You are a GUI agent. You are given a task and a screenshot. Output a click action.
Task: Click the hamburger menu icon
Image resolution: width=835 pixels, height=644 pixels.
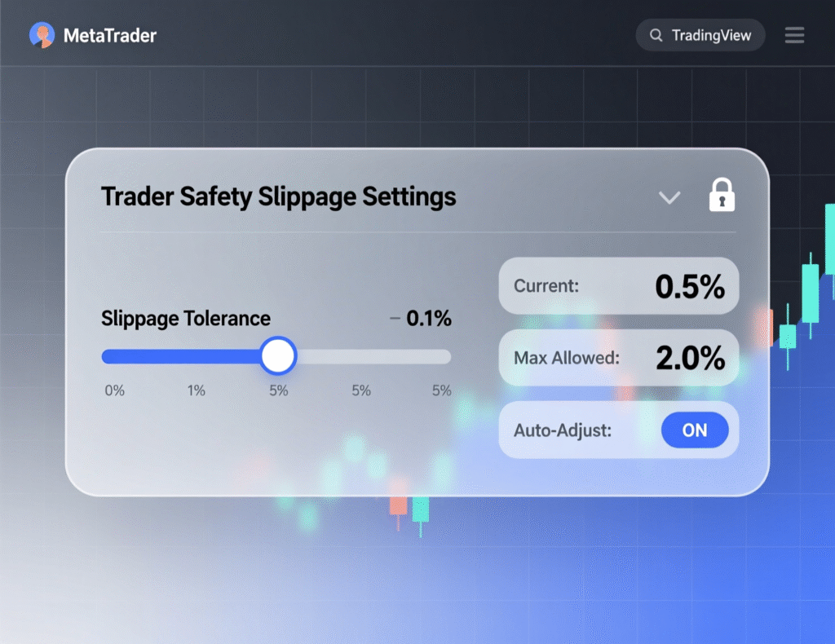pyautogui.click(x=794, y=35)
